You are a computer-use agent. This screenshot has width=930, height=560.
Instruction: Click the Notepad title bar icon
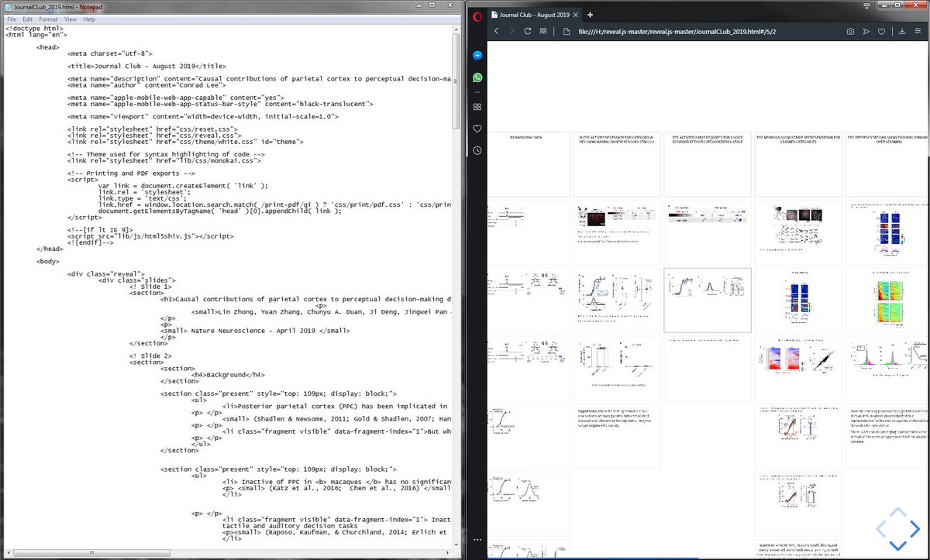[7, 6]
